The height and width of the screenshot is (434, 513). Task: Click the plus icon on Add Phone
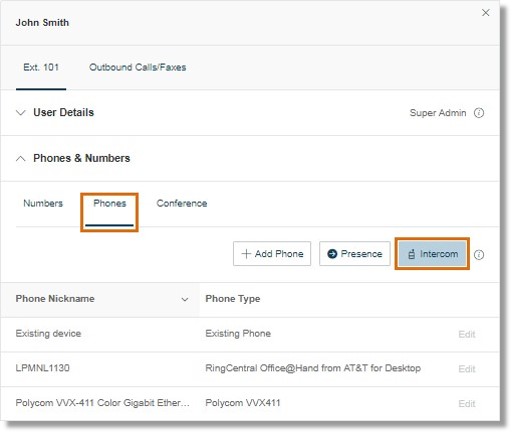246,254
